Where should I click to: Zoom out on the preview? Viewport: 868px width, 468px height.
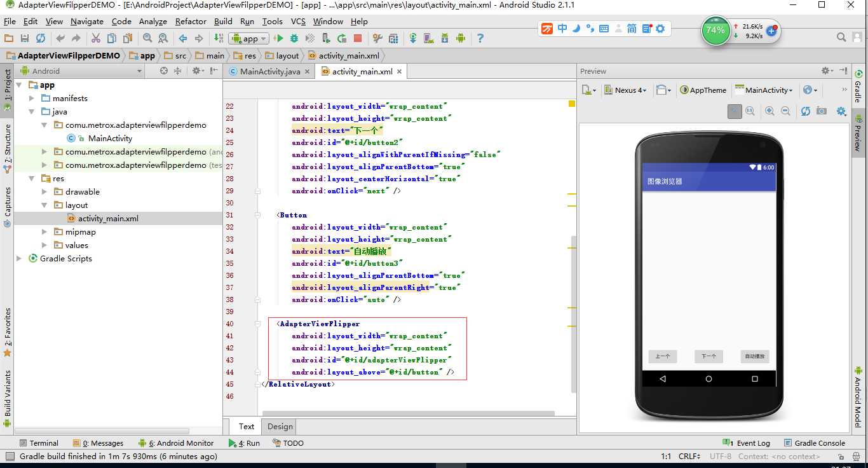785,111
